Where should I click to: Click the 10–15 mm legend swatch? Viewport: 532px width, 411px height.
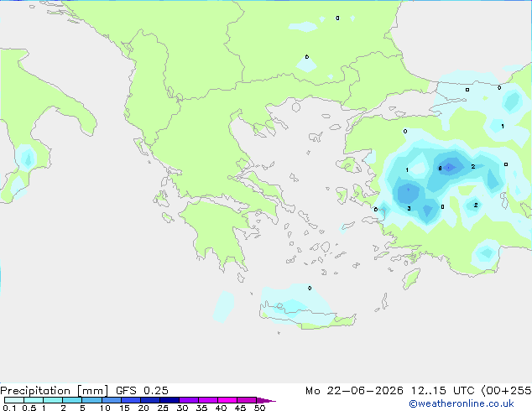pyautogui.click(x=112, y=400)
